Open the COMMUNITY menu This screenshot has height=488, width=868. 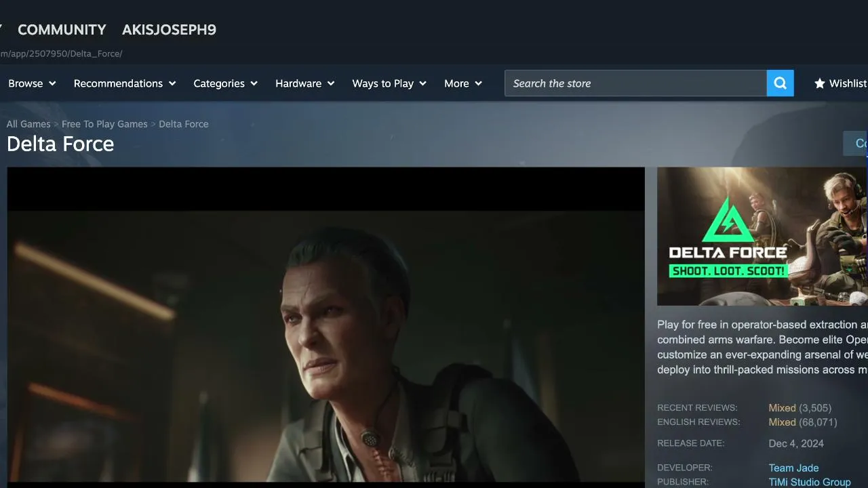click(x=62, y=30)
